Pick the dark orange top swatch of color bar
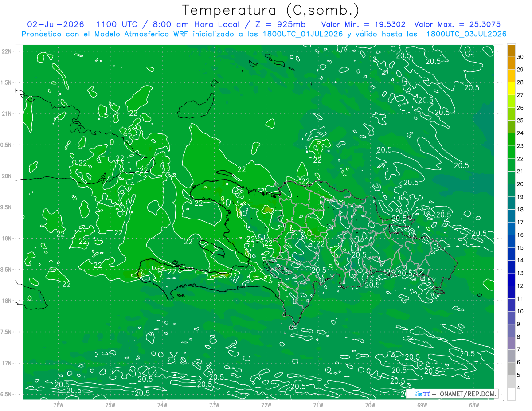Screen dimensions: 532x411 click(x=511, y=50)
